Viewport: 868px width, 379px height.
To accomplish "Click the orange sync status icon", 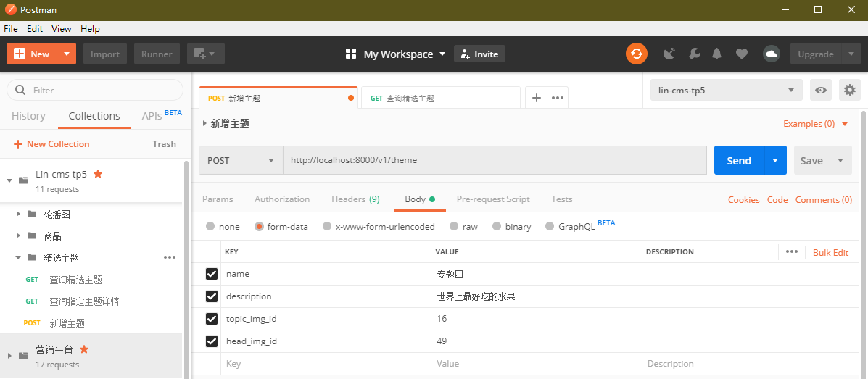I will click(637, 54).
